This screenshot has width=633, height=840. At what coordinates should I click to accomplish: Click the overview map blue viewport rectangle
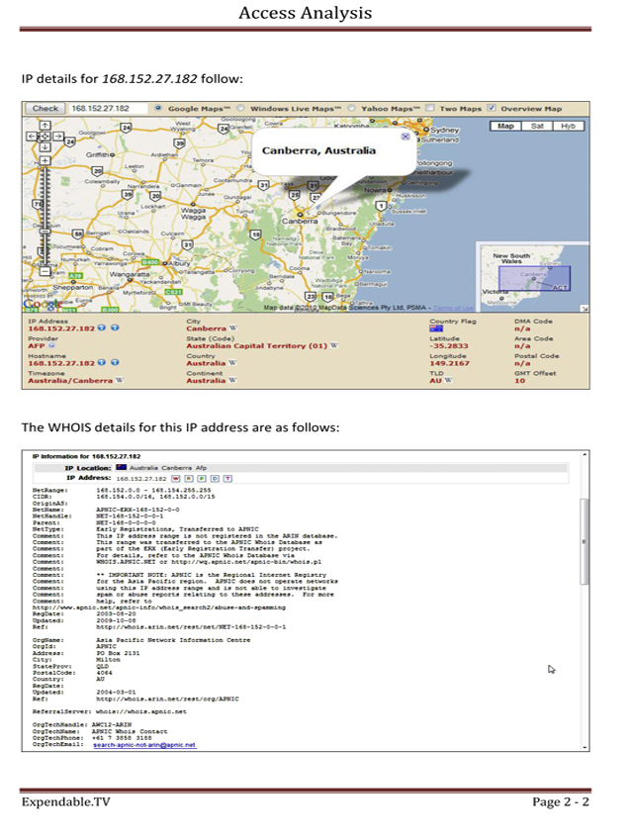pos(534,279)
